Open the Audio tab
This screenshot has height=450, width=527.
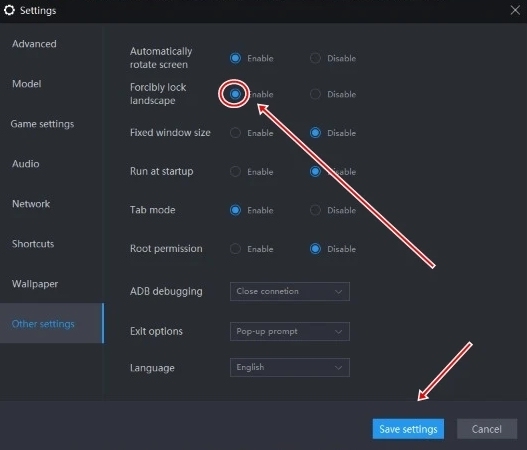pos(26,164)
